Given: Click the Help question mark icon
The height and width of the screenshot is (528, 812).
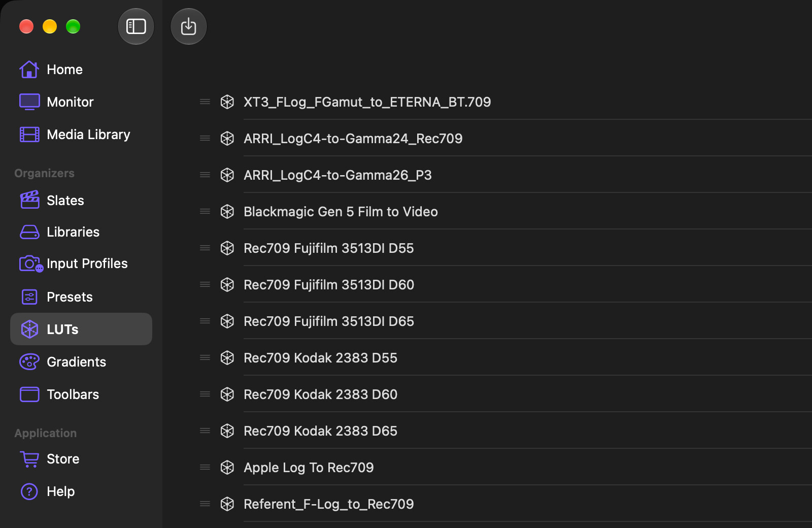Looking at the screenshot, I should coord(29,491).
